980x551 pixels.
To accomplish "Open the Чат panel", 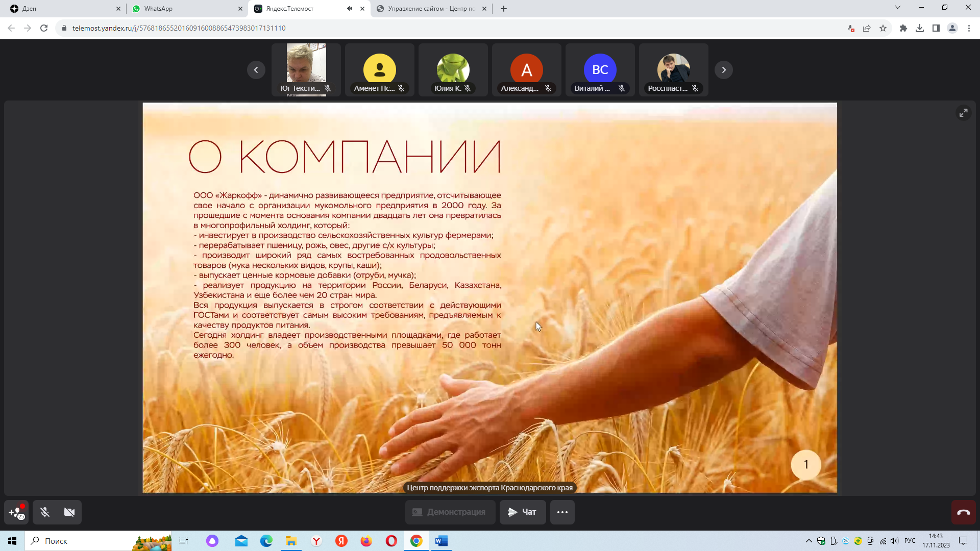I will pos(523,512).
